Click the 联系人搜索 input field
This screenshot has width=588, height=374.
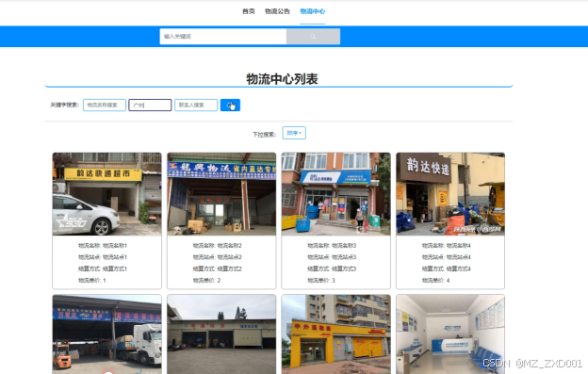click(196, 105)
